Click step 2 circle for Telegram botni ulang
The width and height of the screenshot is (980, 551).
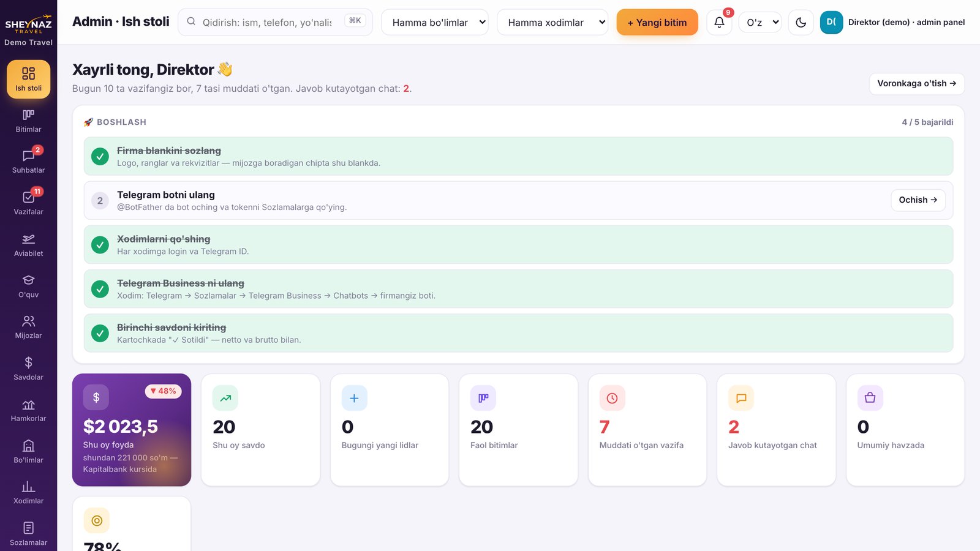[100, 200]
